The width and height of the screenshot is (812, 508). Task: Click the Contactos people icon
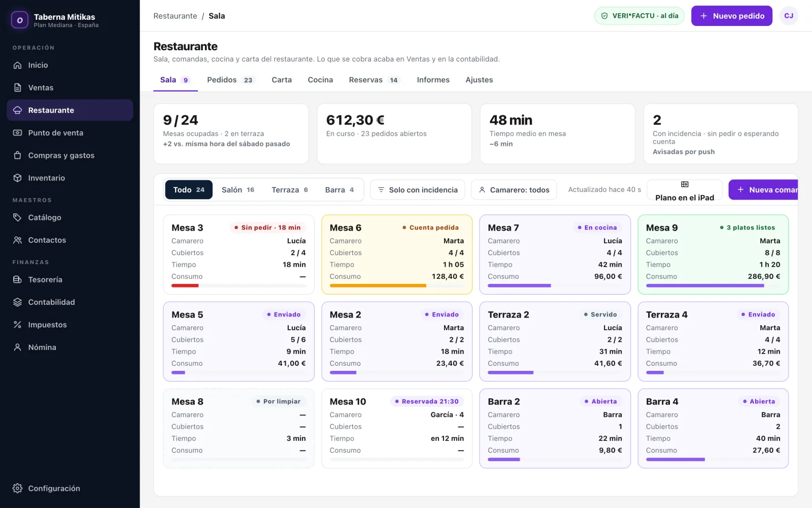click(x=18, y=240)
